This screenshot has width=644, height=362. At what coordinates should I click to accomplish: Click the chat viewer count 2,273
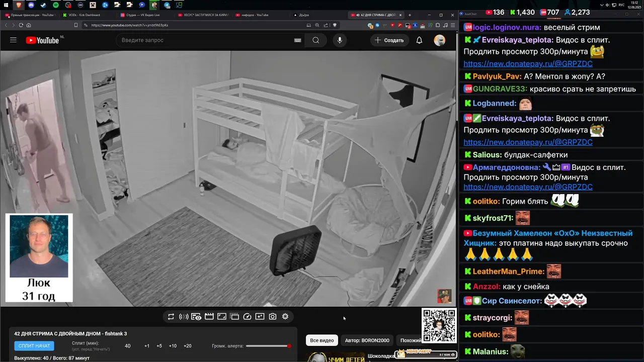[x=577, y=12]
